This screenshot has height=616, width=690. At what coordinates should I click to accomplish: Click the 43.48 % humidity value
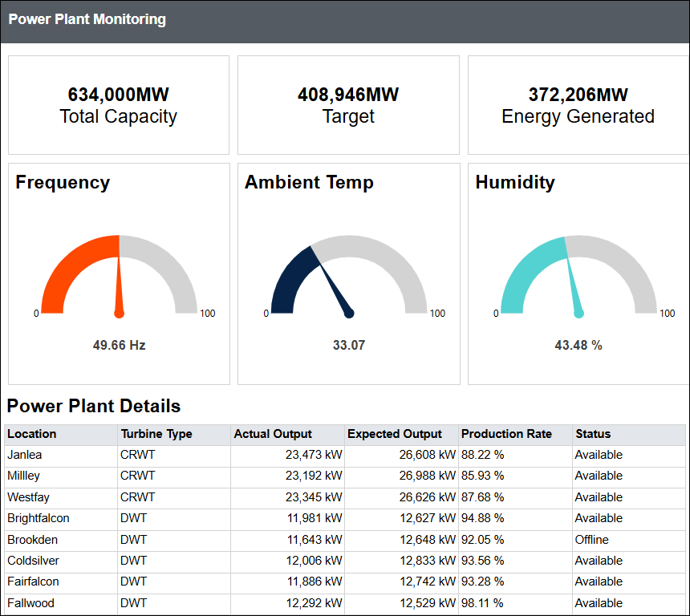578,345
